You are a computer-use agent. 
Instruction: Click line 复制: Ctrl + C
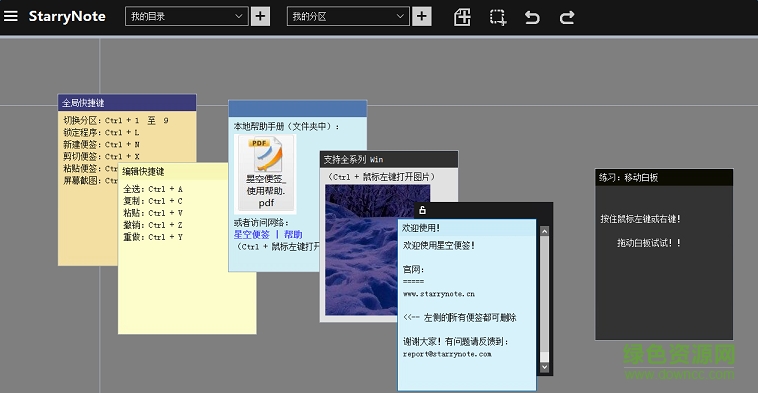tap(153, 201)
